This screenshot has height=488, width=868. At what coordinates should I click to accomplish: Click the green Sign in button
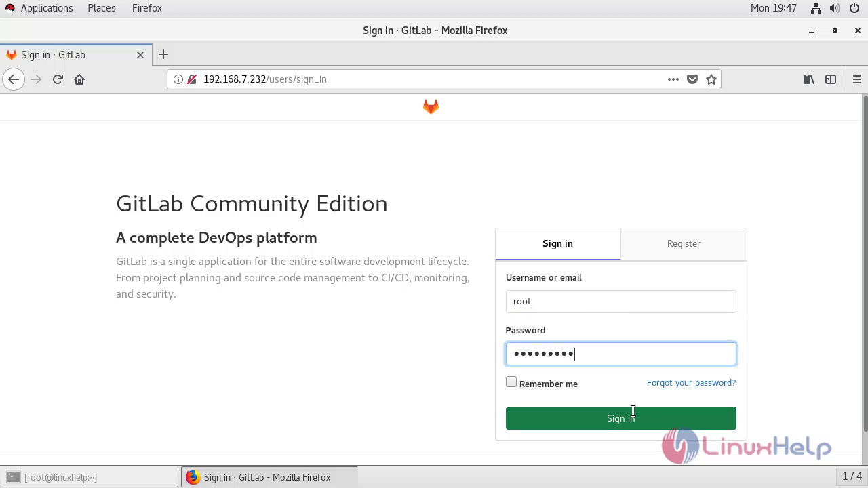[620, 418]
